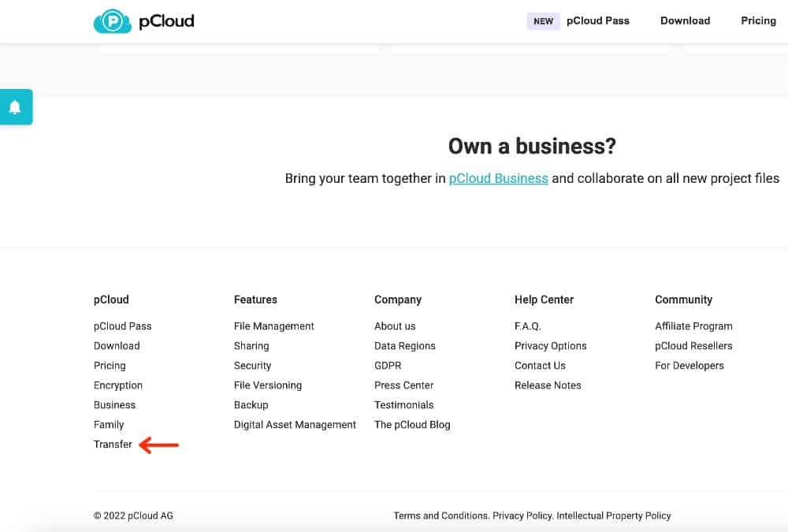Click the Company column heading
Image resolution: width=788 pixels, height=532 pixels.
click(397, 299)
